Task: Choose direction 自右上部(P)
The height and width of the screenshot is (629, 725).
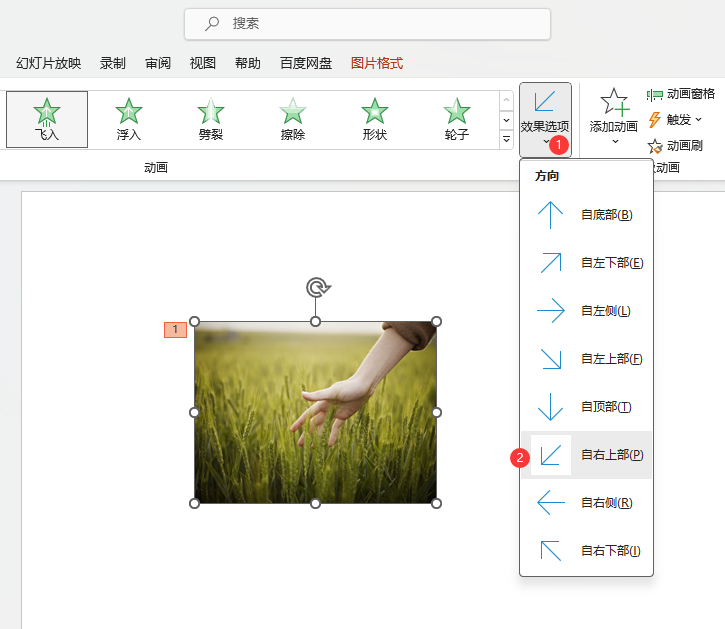Action: pyautogui.click(x=586, y=455)
